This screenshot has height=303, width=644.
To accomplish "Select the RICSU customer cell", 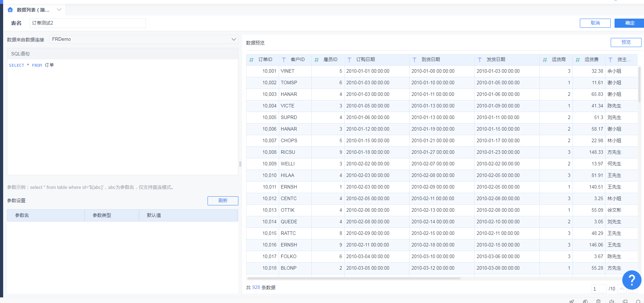I will (295, 152).
